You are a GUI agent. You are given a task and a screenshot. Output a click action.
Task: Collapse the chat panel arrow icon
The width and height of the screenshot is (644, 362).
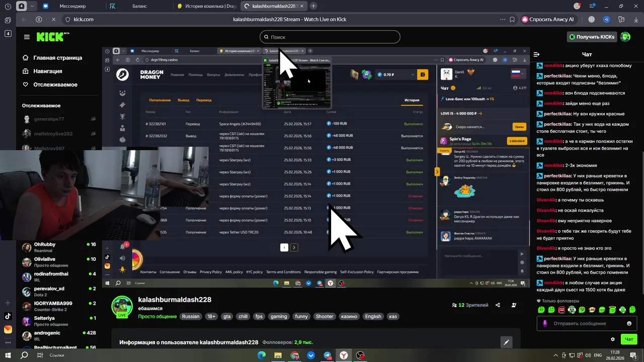point(536,54)
